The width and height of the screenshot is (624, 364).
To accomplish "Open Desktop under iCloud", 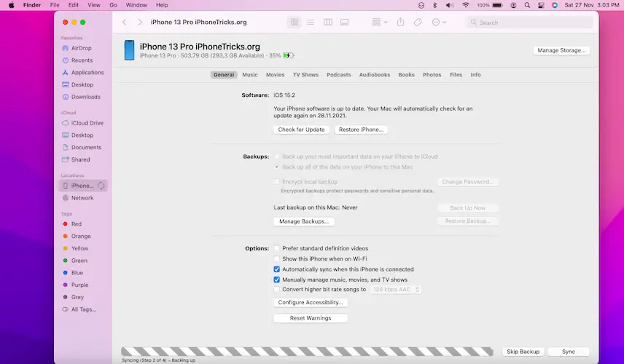I will click(82, 135).
